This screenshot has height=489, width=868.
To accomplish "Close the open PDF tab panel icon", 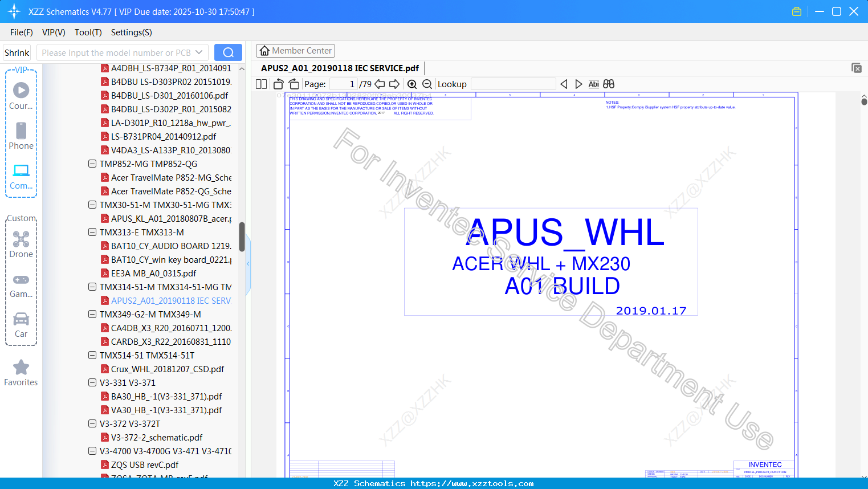I will (x=857, y=68).
